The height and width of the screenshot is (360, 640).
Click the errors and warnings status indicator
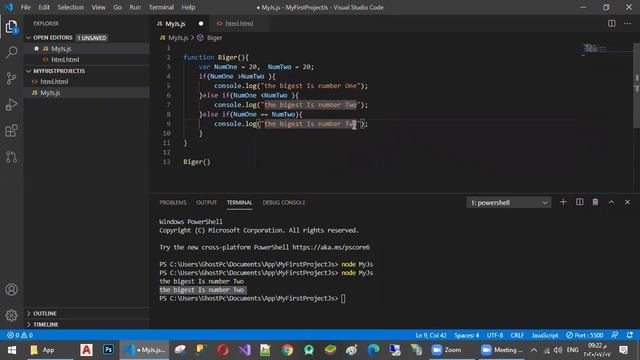coord(20,335)
